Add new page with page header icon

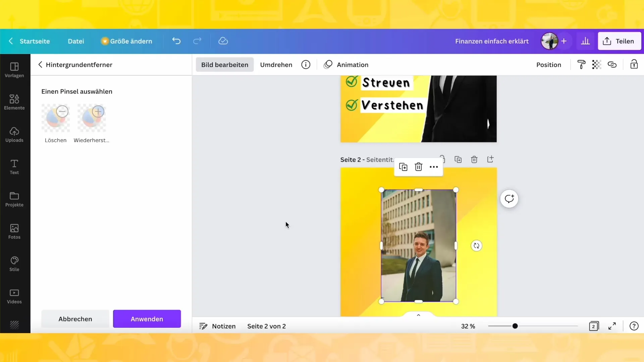[490, 159]
